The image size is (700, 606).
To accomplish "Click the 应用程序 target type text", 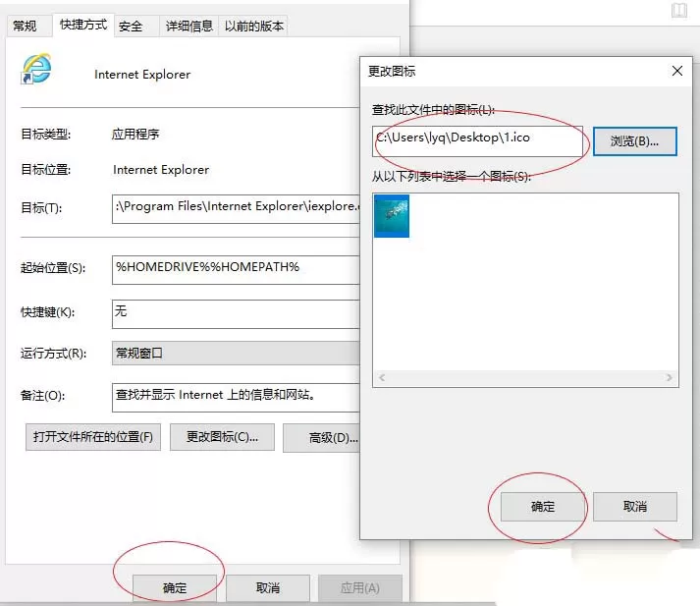I will [x=135, y=134].
